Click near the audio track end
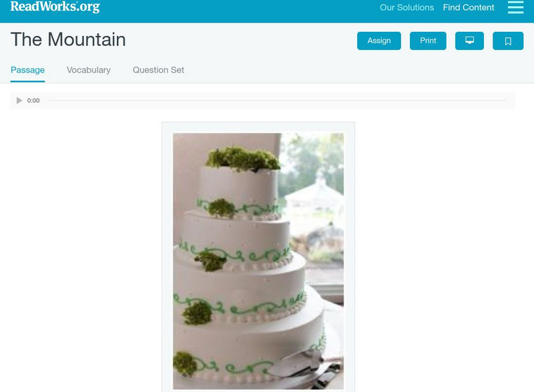 [503, 101]
